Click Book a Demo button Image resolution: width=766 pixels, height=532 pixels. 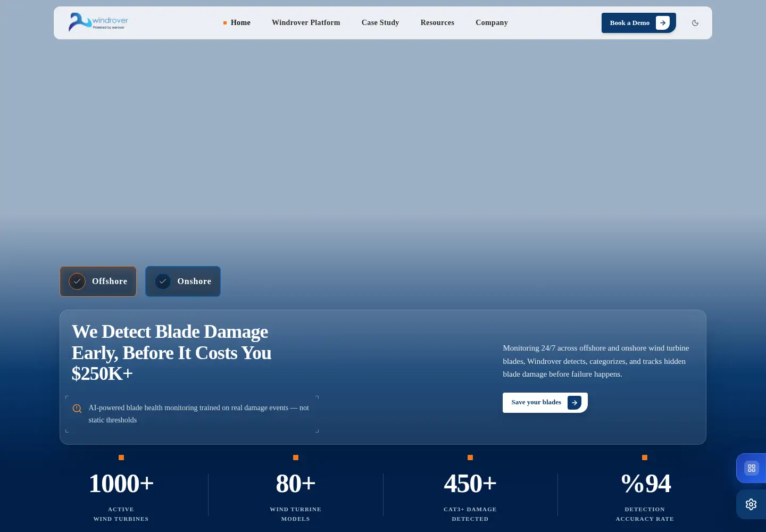click(638, 23)
